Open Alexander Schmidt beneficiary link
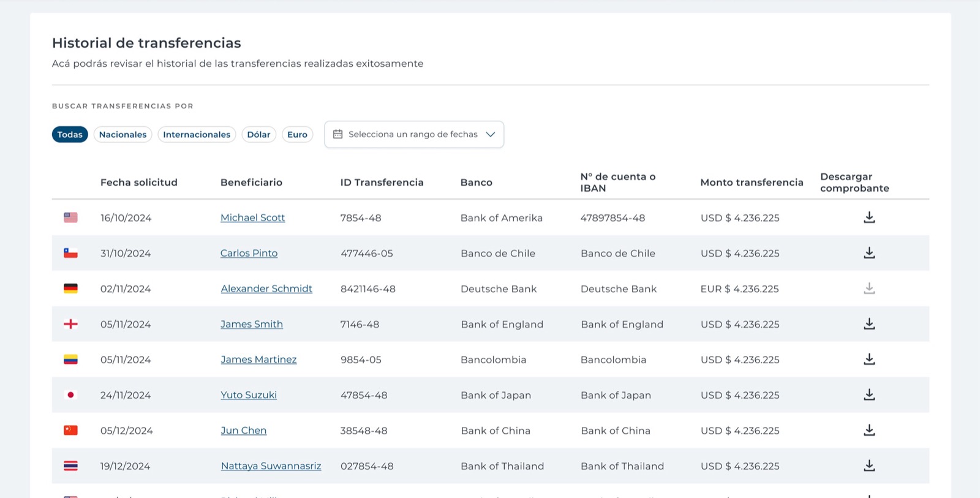The height and width of the screenshot is (498, 980). tap(266, 289)
